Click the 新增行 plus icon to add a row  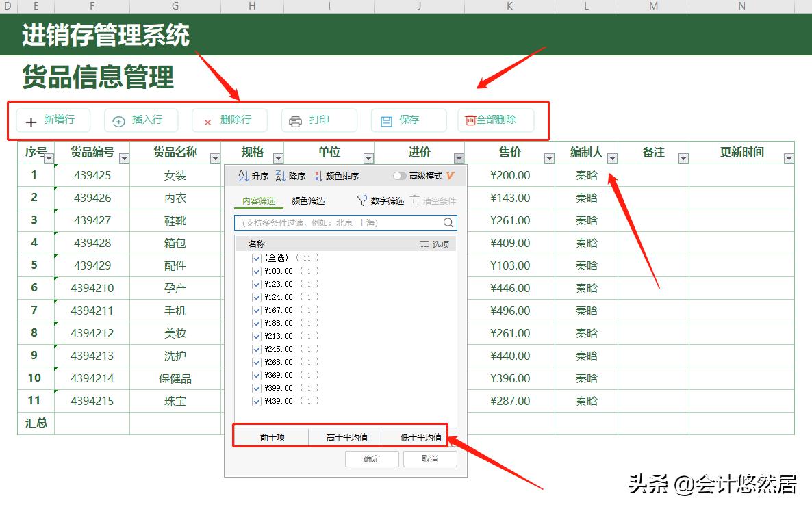pyautogui.click(x=31, y=120)
